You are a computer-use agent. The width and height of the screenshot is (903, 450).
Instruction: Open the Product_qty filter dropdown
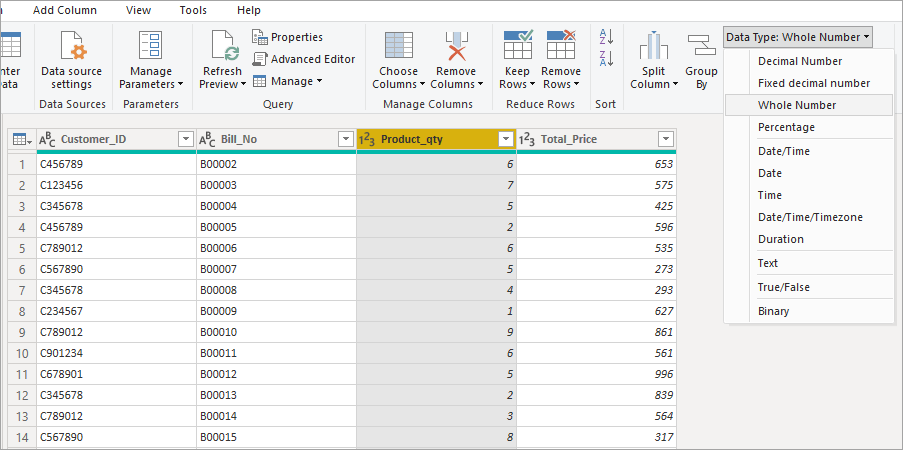[x=506, y=139]
